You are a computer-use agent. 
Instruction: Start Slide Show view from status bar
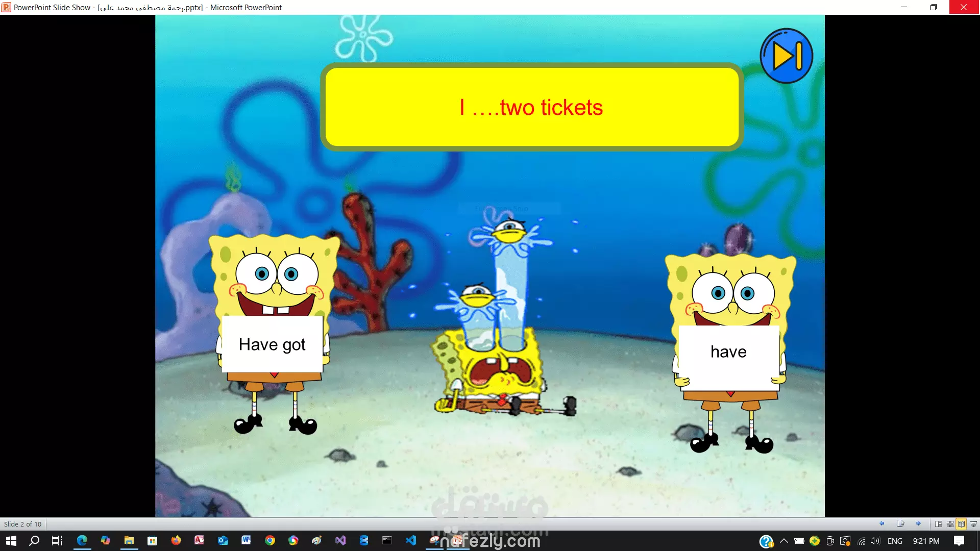(x=973, y=524)
